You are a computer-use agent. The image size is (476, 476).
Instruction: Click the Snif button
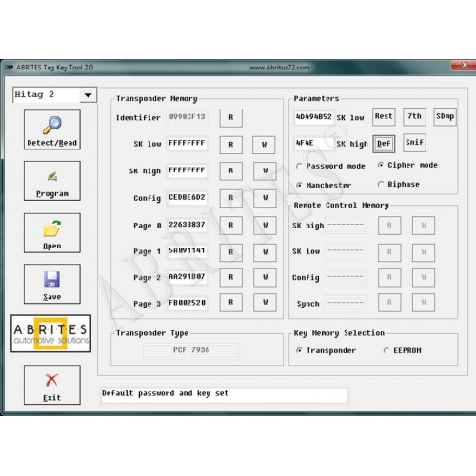click(414, 143)
